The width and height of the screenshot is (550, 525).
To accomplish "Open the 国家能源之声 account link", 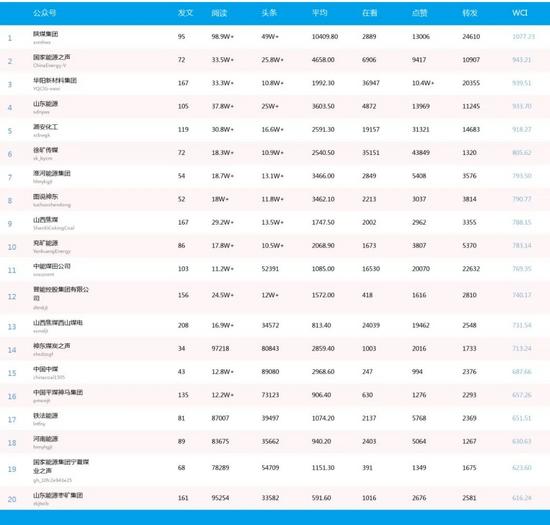I will [x=52, y=57].
